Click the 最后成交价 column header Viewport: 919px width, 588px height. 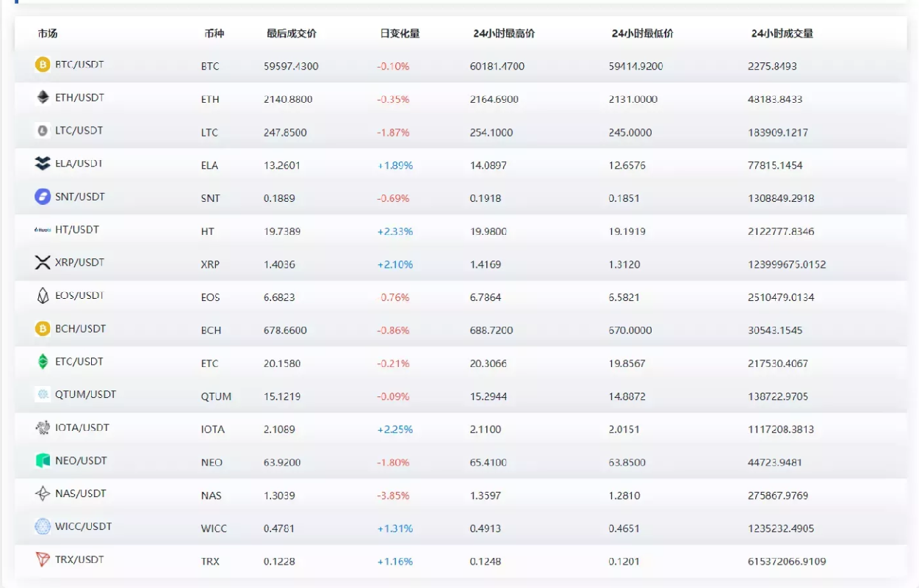[x=292, y=34]
